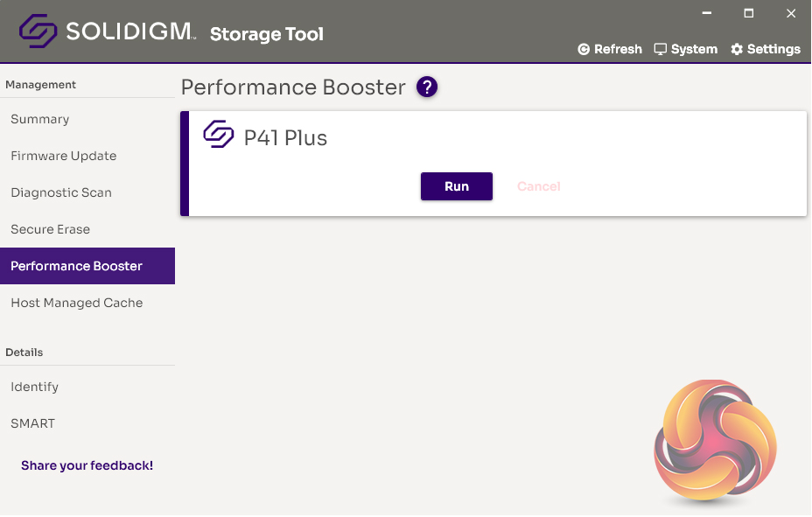View the SMART details
812x517 pixels.
point(33,423)
